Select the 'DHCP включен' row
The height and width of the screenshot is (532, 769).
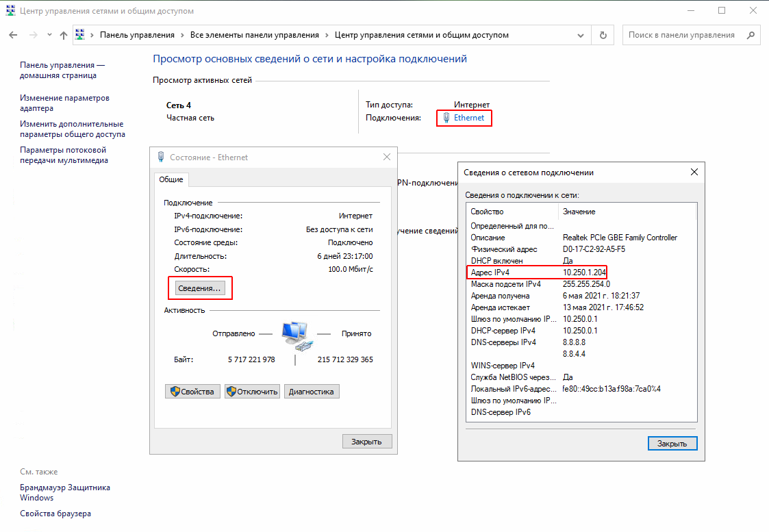coord(581,261)
